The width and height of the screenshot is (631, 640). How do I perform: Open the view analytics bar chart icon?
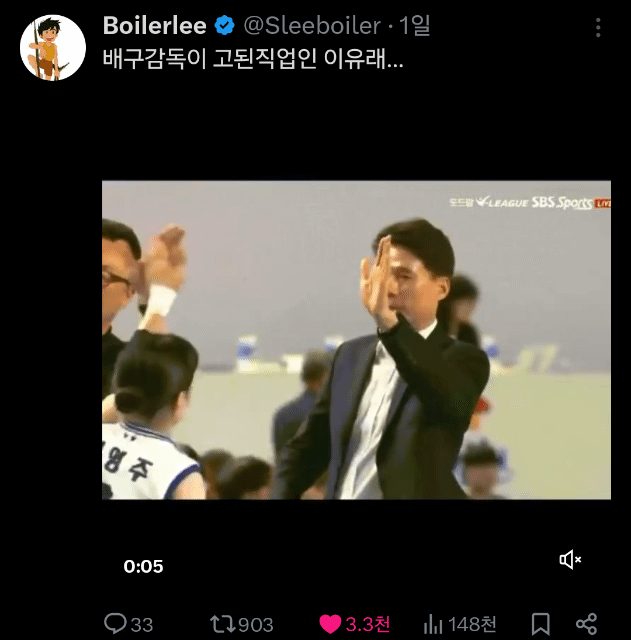tap(433, 624)
